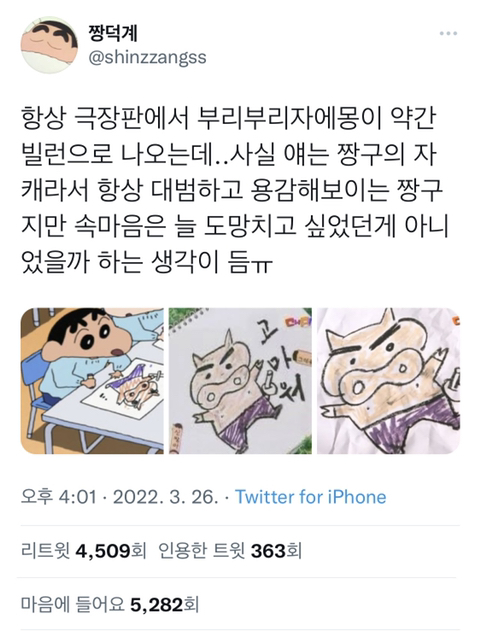View the 마음에 들어요 5,282회 likes list
This screenshot has height=642, width=480.
tap(110, 604)
